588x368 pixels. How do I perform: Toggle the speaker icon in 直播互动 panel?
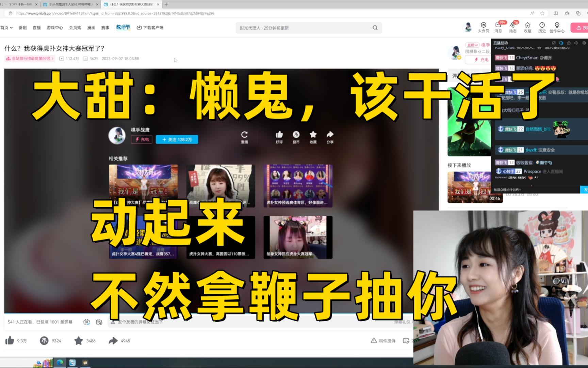(576, 43)
